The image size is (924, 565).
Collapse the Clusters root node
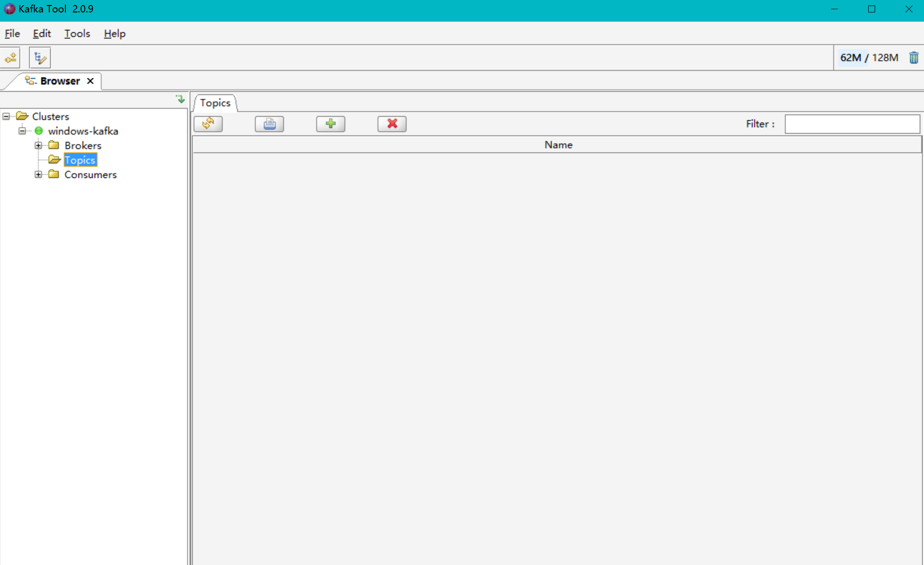6,116
